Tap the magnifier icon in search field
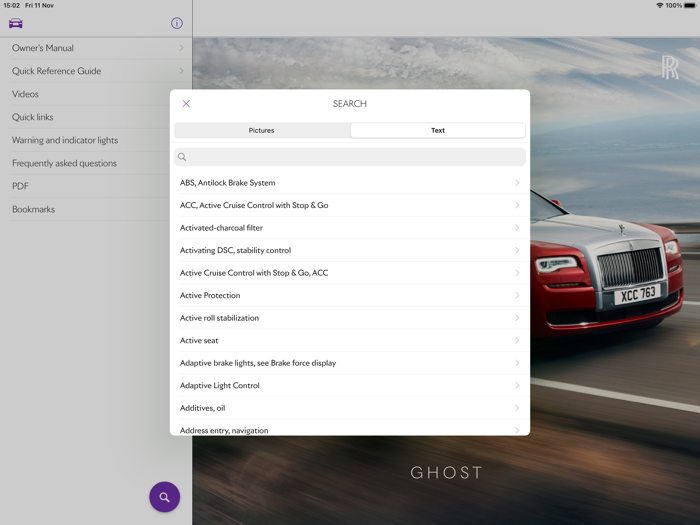The height and width of the screenshot is (525, 700). point(182,157)
